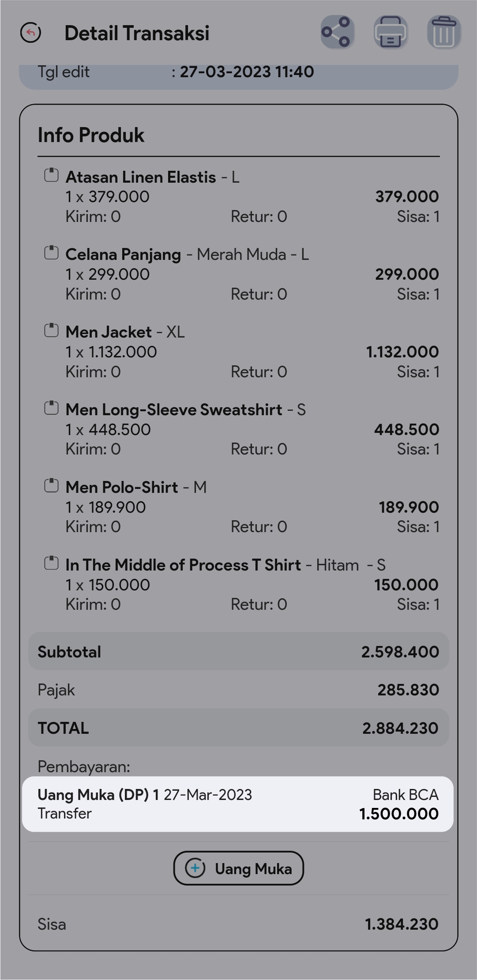Screen dimensions: 477x980
Task: Tap the print receipt icon
Action: (391, 32)
